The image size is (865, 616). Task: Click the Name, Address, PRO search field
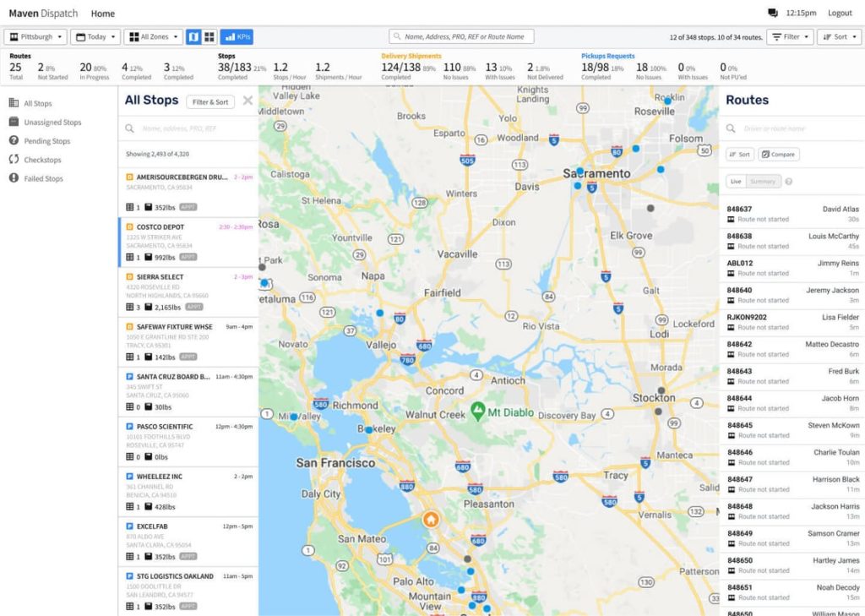tap(462, 37)
